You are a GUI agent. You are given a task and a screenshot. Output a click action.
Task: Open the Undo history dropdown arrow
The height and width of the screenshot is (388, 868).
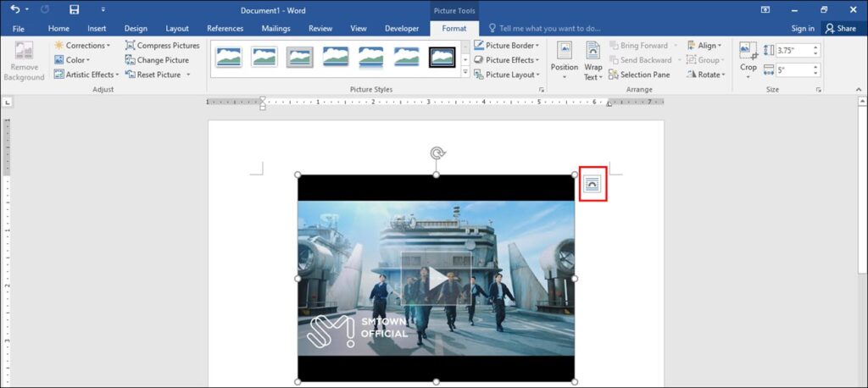[26, 10]
